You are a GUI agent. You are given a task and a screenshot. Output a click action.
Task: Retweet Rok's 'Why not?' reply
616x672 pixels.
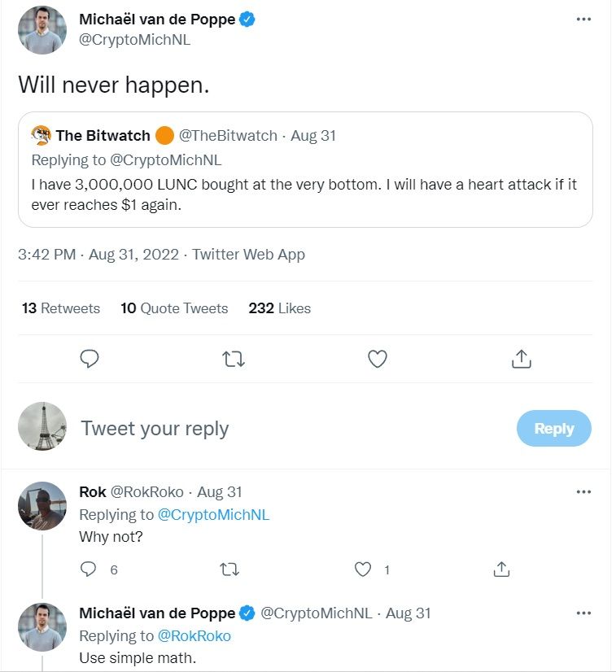(x=230, y=569)
